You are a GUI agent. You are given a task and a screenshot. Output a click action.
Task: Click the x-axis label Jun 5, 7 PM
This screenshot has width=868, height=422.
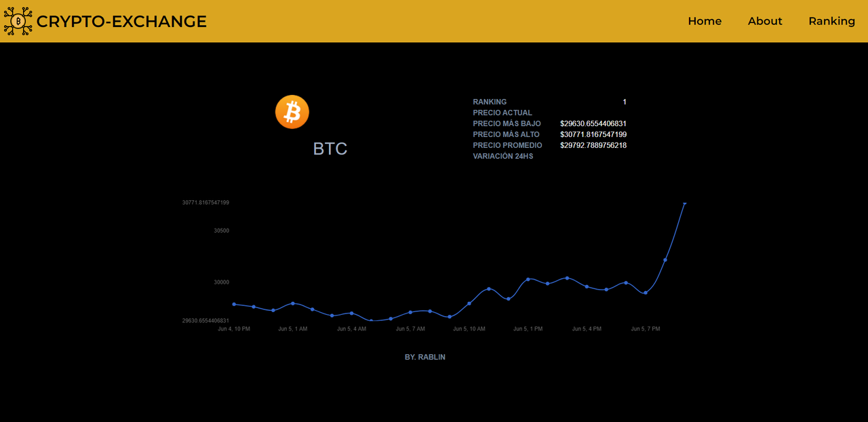click(646, 329)
